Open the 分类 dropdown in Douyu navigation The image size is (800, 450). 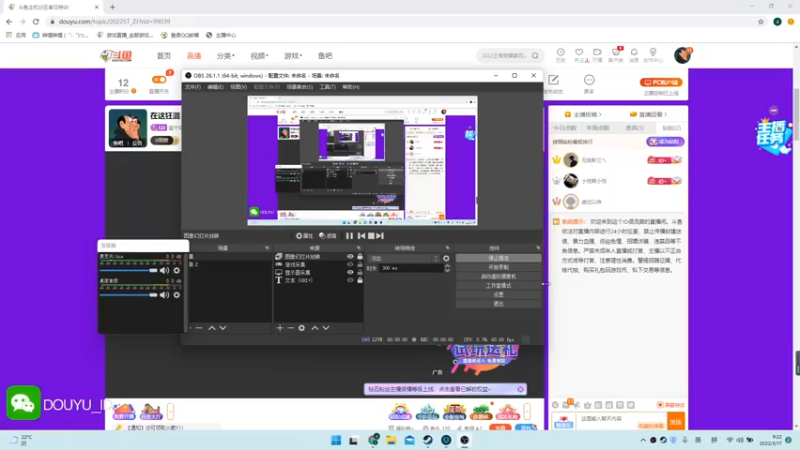(226, 56)
